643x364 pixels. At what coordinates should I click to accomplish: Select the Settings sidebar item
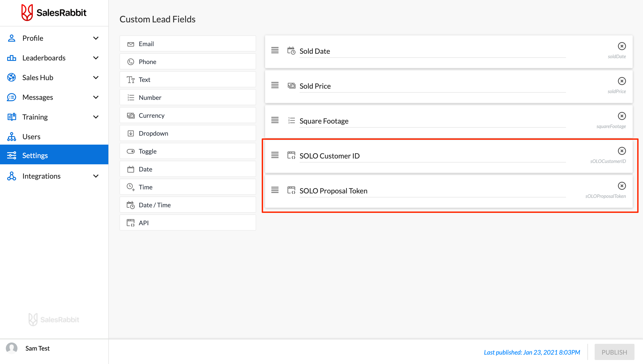tap(54, 154)
